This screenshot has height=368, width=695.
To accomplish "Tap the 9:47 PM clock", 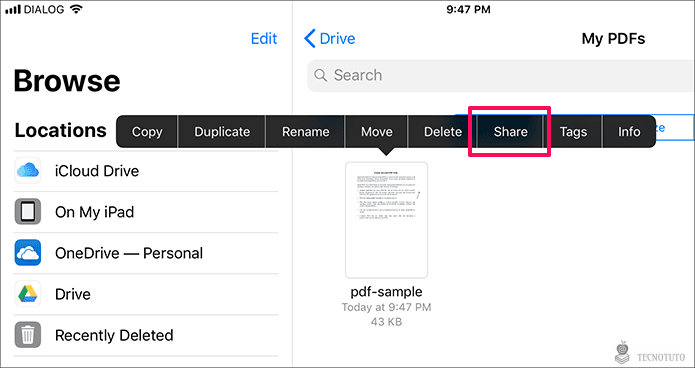I will click(469, 9).
